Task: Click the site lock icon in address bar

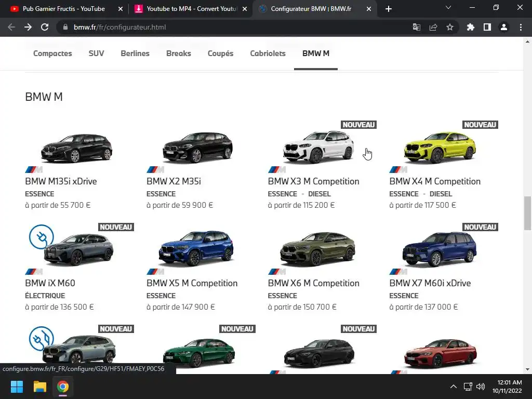Action: [65, 27]
